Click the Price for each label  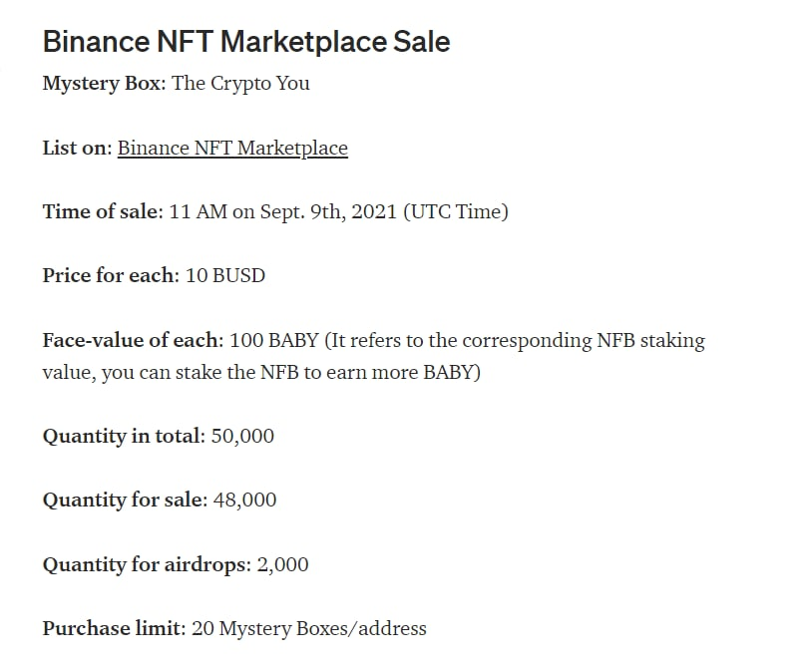(x=111, y=275)
